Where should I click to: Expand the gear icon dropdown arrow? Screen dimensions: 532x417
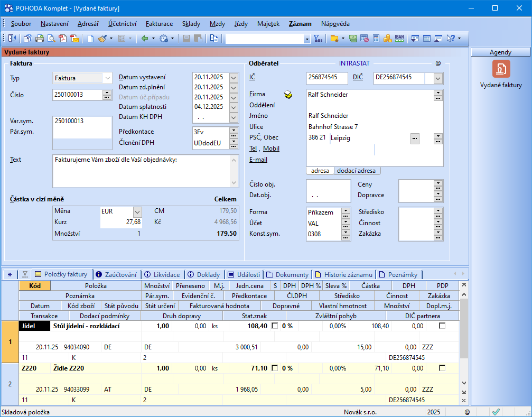point(172,39)
